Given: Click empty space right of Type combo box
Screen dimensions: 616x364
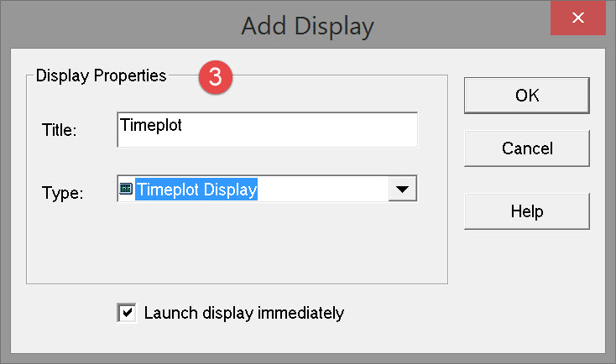Looking at the screenshot, I should 432,190.
